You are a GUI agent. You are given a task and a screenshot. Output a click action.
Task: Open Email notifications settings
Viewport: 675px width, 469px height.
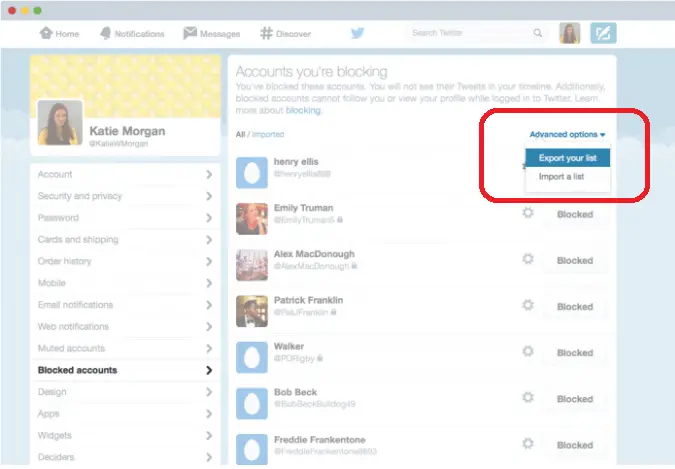[125, 305]
